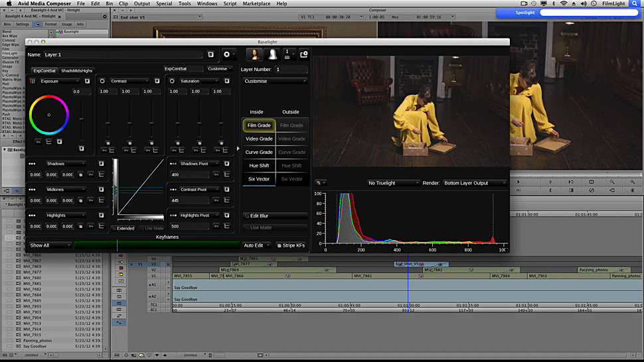
Task: Enable the Extended checkbox below the curve
Action: (115, 228)
